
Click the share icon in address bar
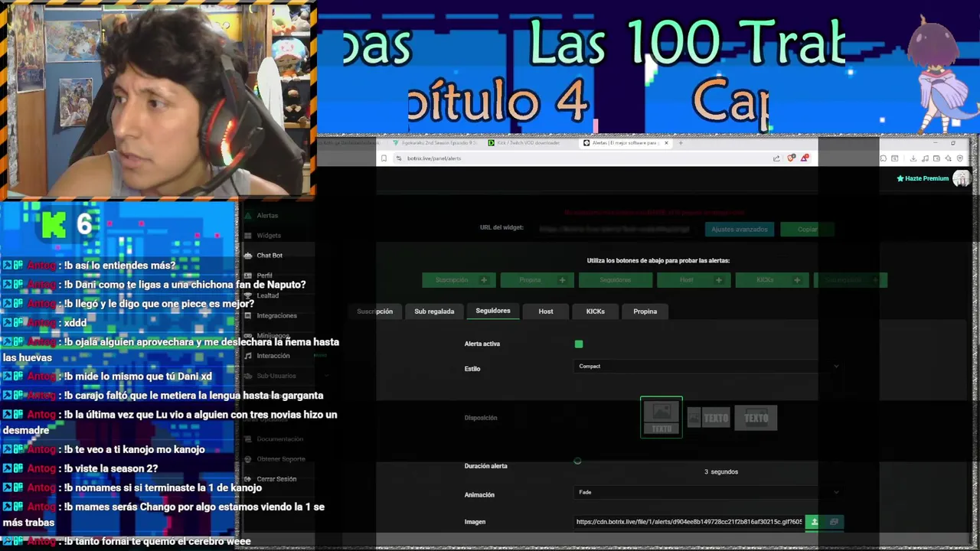(776, 158)
